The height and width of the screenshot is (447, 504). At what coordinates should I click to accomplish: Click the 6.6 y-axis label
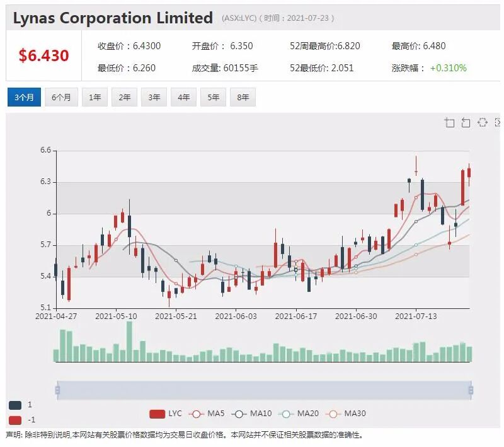click(x=45, y=150)
